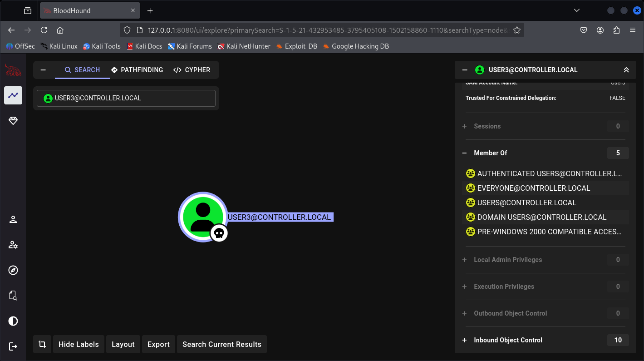Screen dimensions: 644x361
Task: Expand the Sessions section
Action: (x=464, y=126)
